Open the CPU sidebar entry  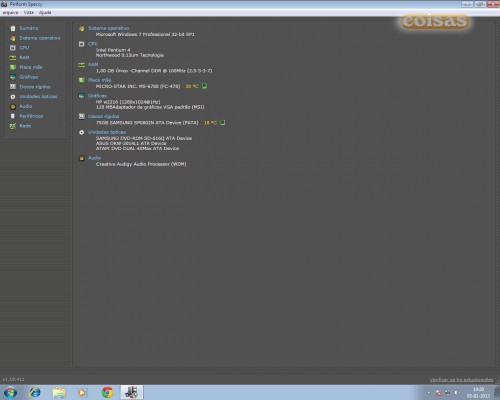coord(24,48)
